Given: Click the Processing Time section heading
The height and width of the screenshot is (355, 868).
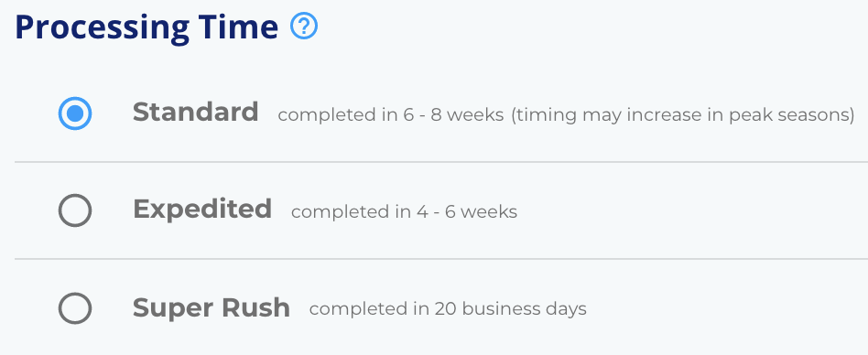Looking at the screenshot, I should [146, 27].
